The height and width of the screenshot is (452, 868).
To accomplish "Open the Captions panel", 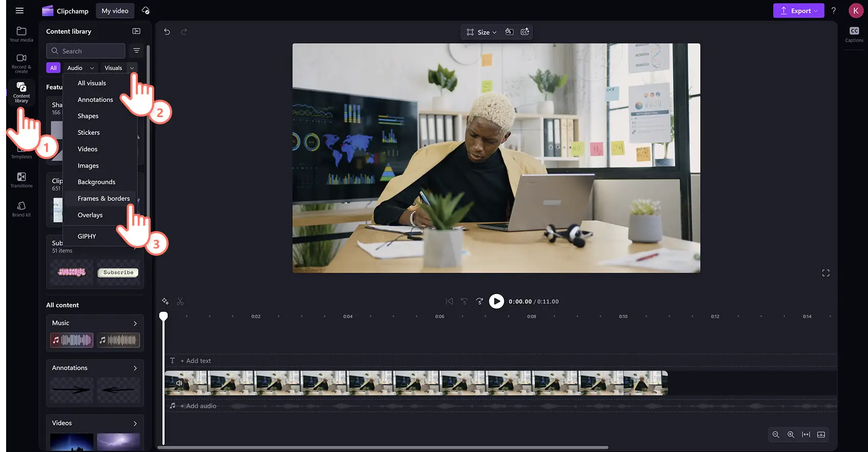I will (854, 34).
